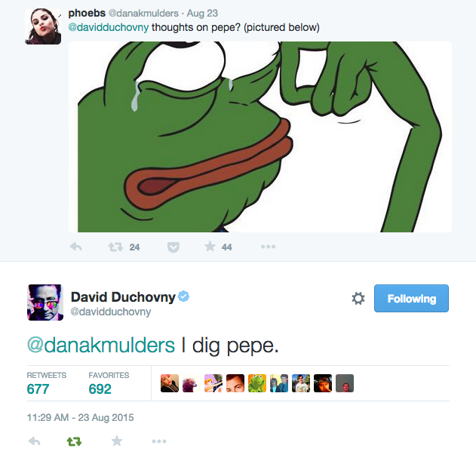Open more options on Duchovny's tweet
Screen dimensions: 476x470
(159, 441)
